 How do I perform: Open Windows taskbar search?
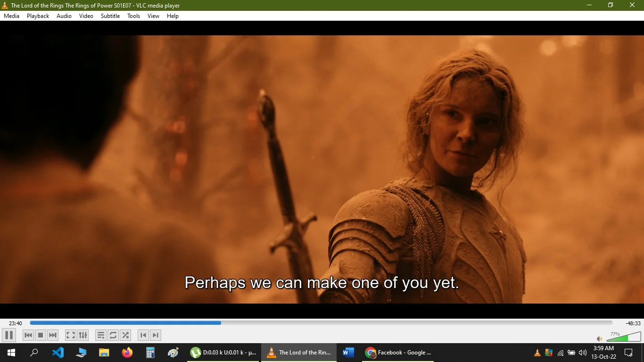(x=34, y=353)
